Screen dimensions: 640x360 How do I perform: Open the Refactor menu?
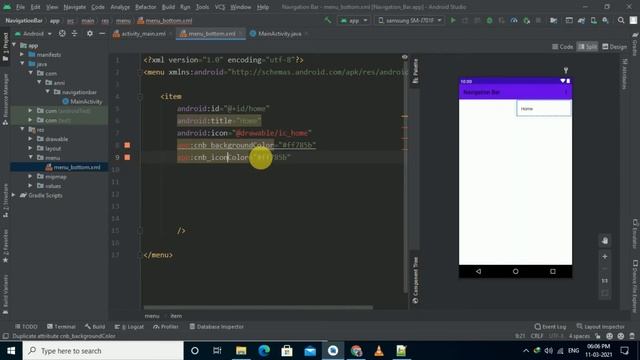pyautogui.click(x=146, y=7)
